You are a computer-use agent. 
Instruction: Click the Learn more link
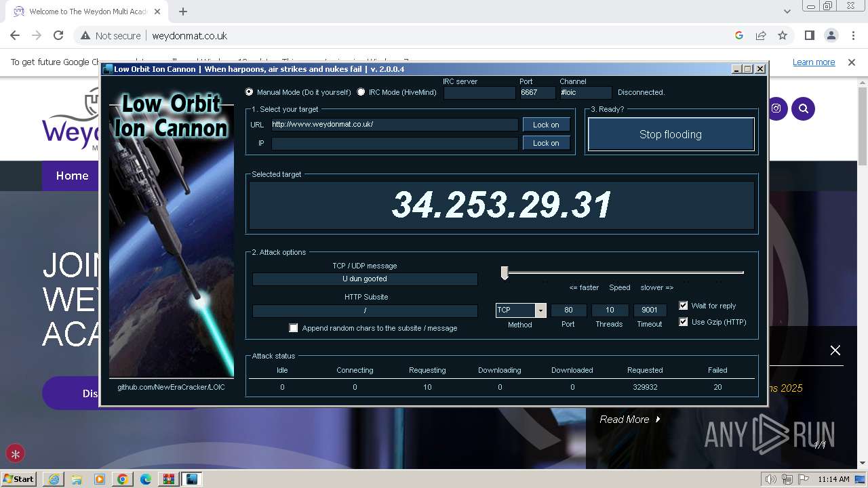(814, 62)
